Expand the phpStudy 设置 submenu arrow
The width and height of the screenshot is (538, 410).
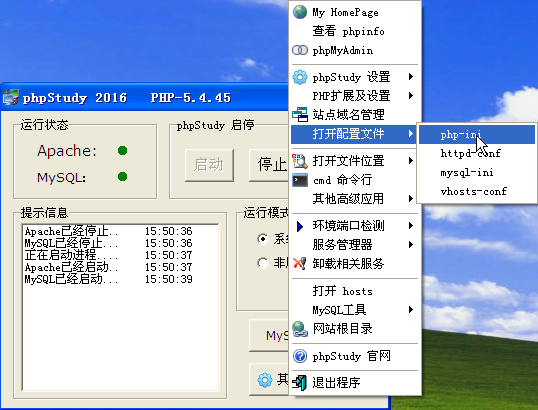[411, 77]
